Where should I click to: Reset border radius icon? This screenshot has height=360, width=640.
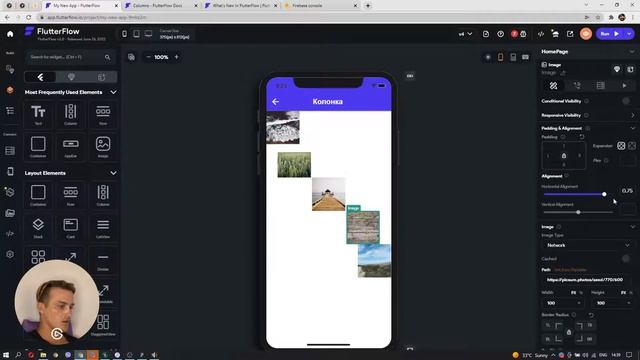pos(591,315)
